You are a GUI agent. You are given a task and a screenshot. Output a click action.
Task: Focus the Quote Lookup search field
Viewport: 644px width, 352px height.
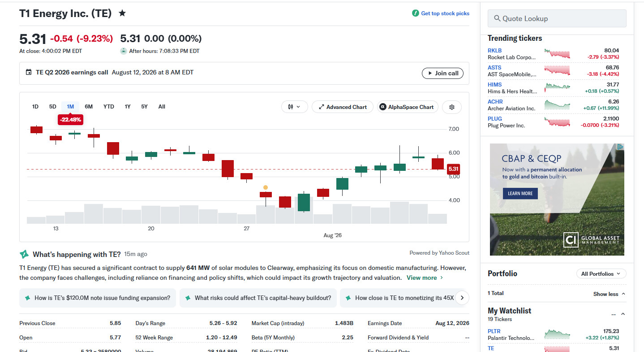[557, 18]
